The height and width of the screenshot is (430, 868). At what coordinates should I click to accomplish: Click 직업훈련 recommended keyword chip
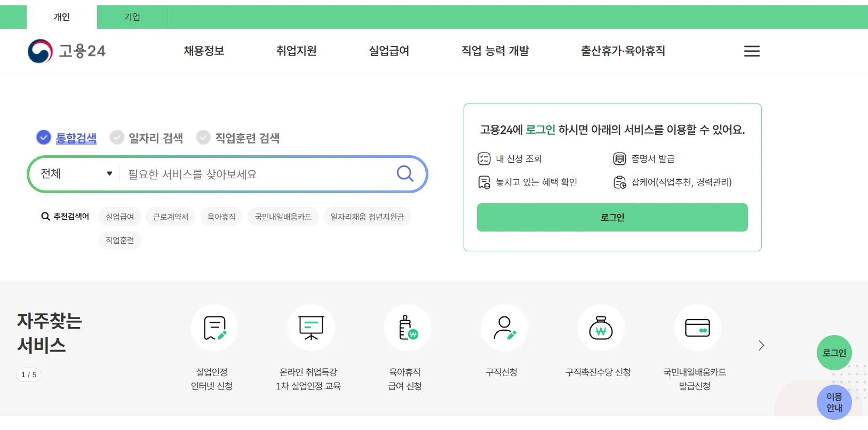[120, 240]
